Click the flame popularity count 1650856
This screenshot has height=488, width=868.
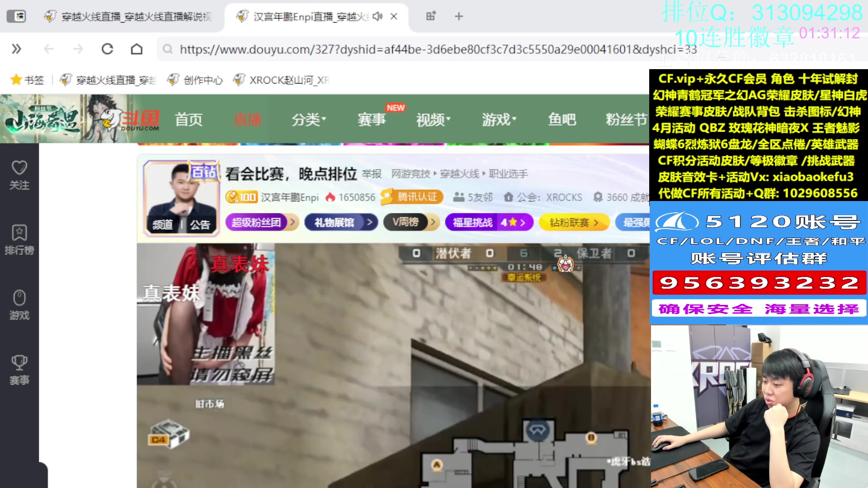351,197
